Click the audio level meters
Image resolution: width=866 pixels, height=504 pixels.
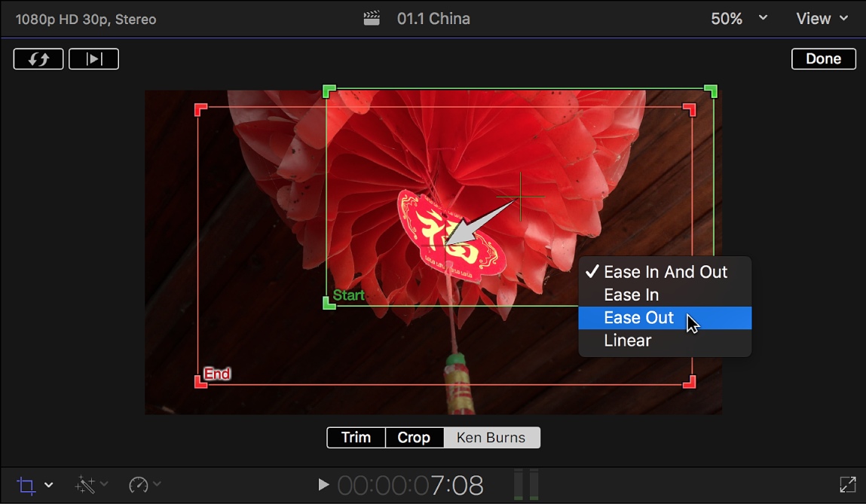point(527,485)
